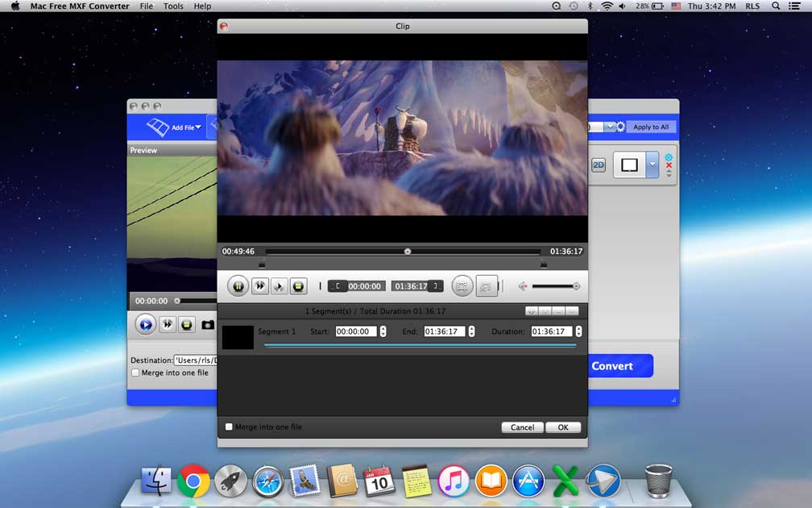The image size is (812, 508).
Task: Click the right trim marker under the seek bar
Action: coord(544,264)
